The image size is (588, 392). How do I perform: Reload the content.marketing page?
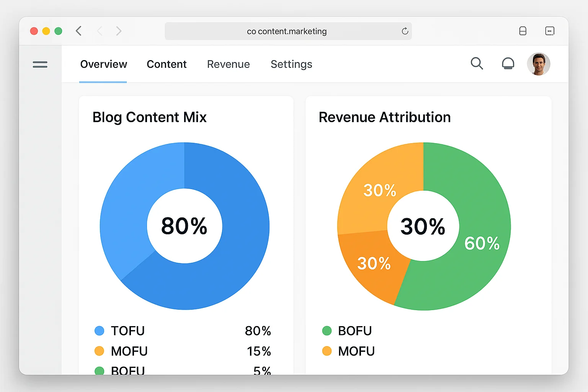405,31
